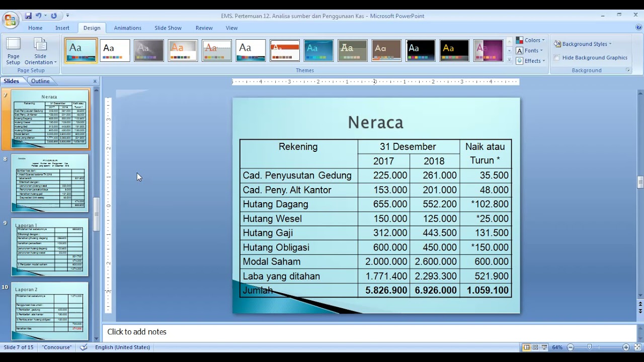Select slide 8 thumbnail

coord(50,183)
